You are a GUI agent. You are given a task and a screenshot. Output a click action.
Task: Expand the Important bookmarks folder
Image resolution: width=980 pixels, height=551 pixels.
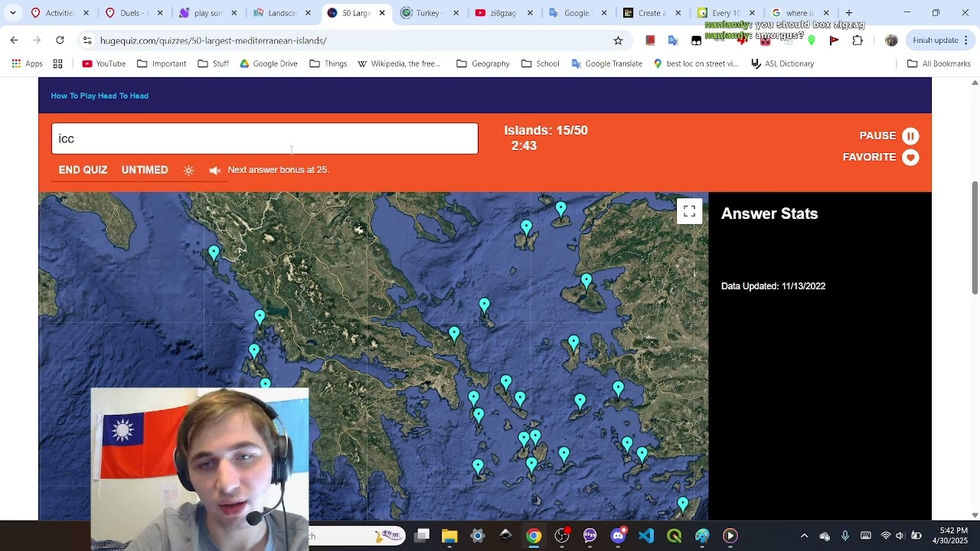162,64
